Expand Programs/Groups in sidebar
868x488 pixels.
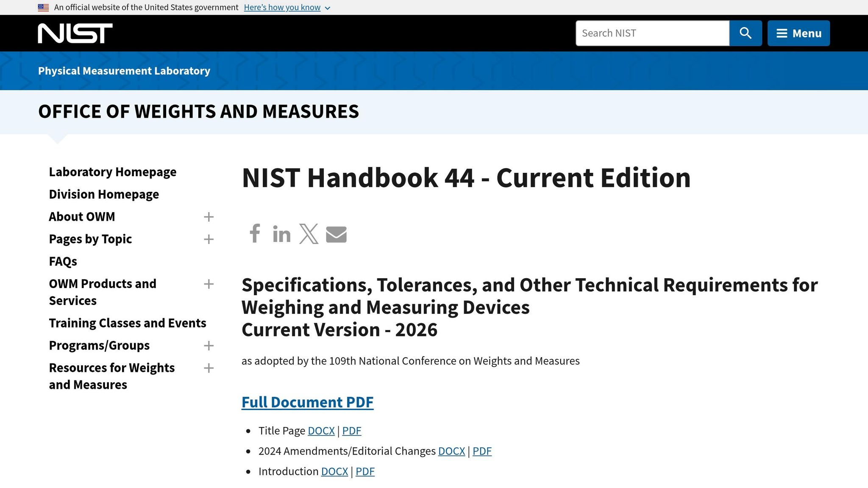(209, 346)
